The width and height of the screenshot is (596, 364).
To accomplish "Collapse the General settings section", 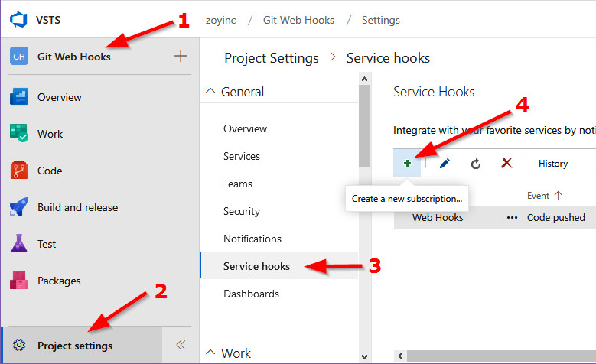I will pos(210,91).
